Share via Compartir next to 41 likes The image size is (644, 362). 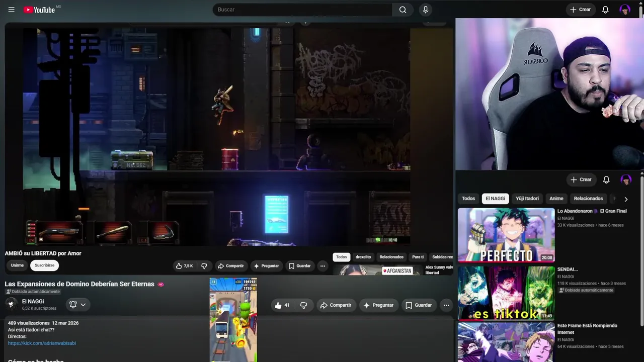336,305
